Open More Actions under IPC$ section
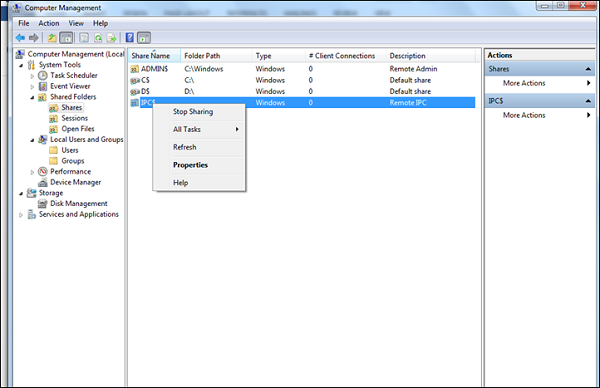600x388 pixels. click(x=539, y=115)
